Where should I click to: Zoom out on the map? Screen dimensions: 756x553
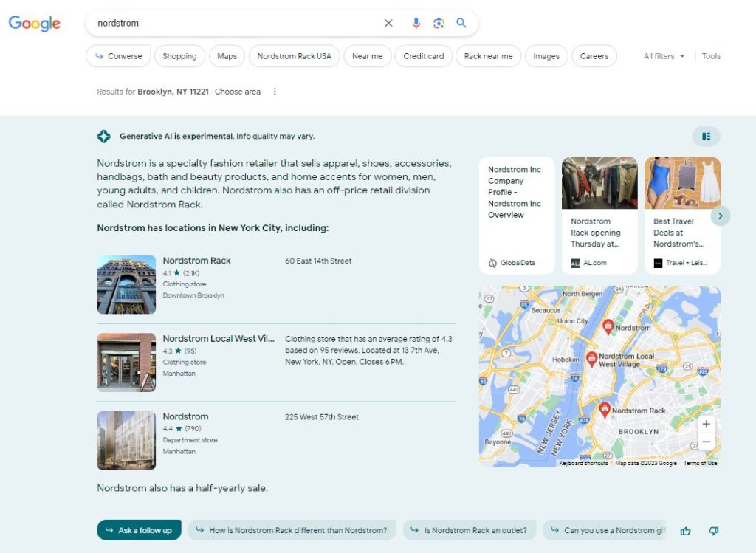click(707, 442)
